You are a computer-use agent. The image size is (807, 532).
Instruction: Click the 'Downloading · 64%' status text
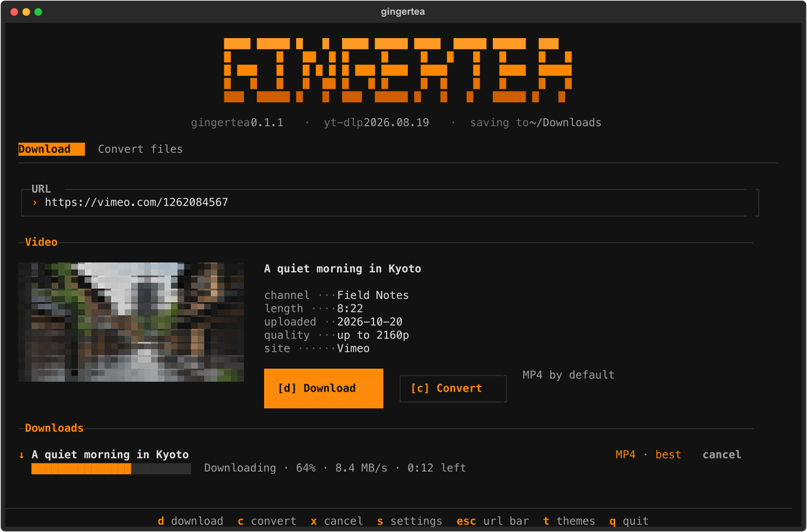260,468
